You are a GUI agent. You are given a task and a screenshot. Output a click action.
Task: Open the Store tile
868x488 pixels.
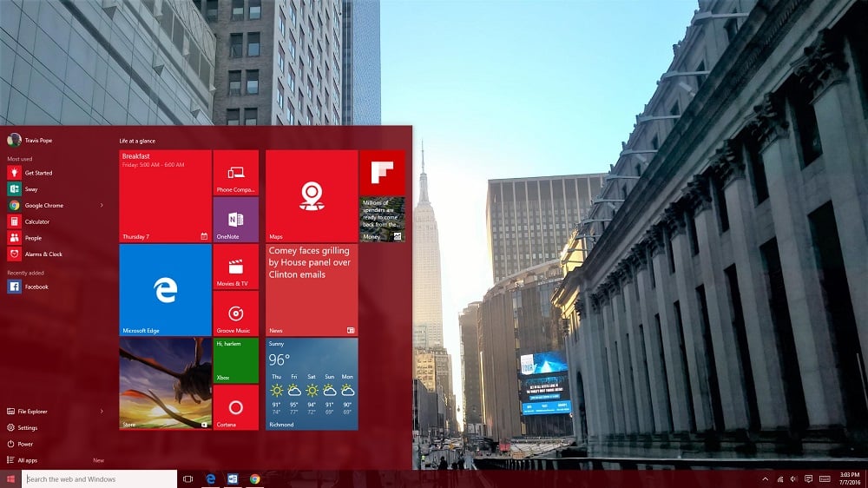point(166,385)
